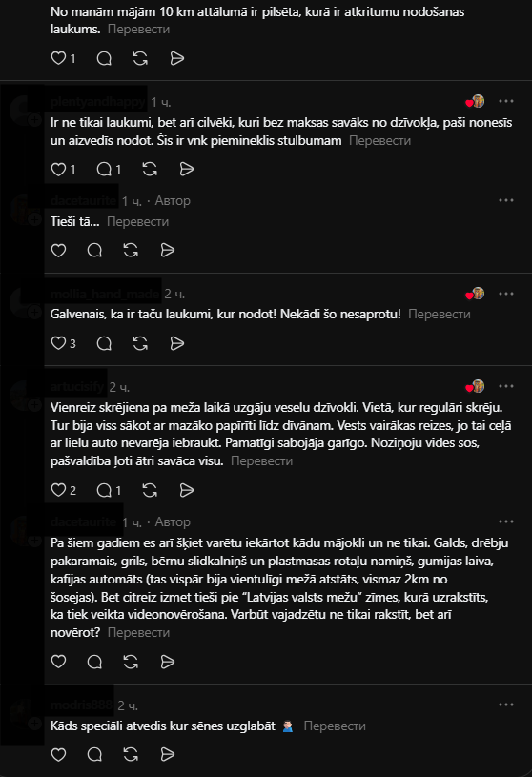Like the mollia_hand_made comment with 3 likes
Image resolution: width=532 pixels, height=777 pixels.
(x=58, y=343)
